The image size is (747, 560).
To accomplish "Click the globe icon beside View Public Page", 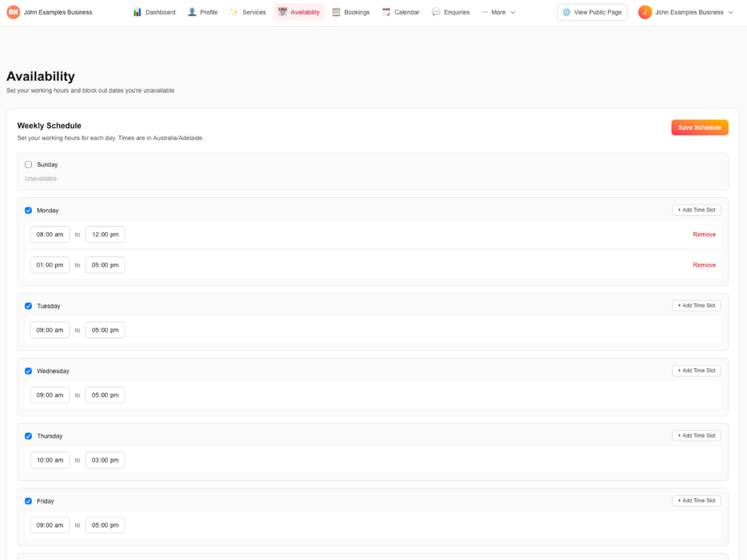I will [x=566, y=12].
